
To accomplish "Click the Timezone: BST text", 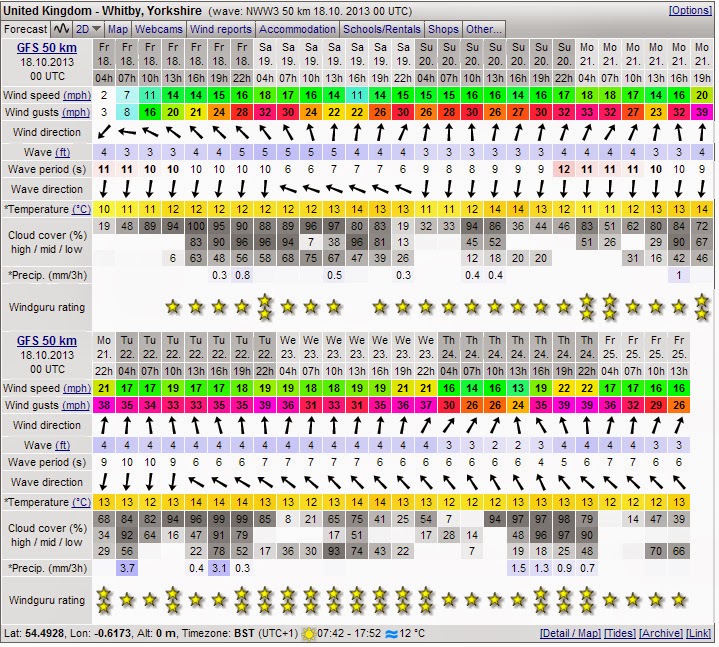I will 219,634.
